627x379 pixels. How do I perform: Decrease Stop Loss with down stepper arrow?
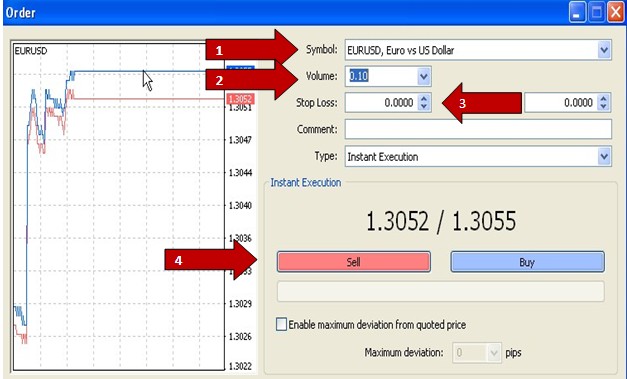[x=424, y=107]
